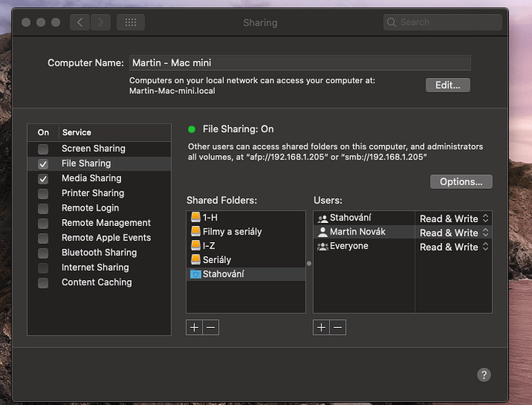Show all preferences with the grid icon

tap(130, 22)
